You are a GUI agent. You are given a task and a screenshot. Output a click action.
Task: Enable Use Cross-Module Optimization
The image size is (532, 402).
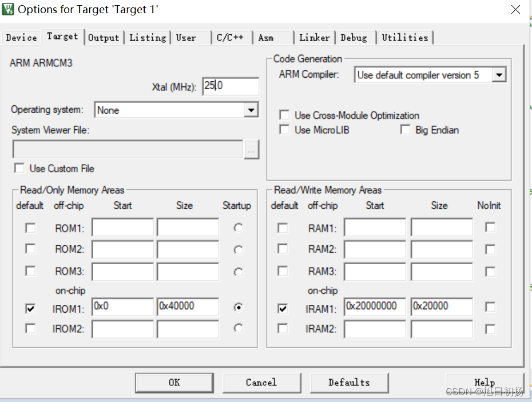click(x=284, y=114)
